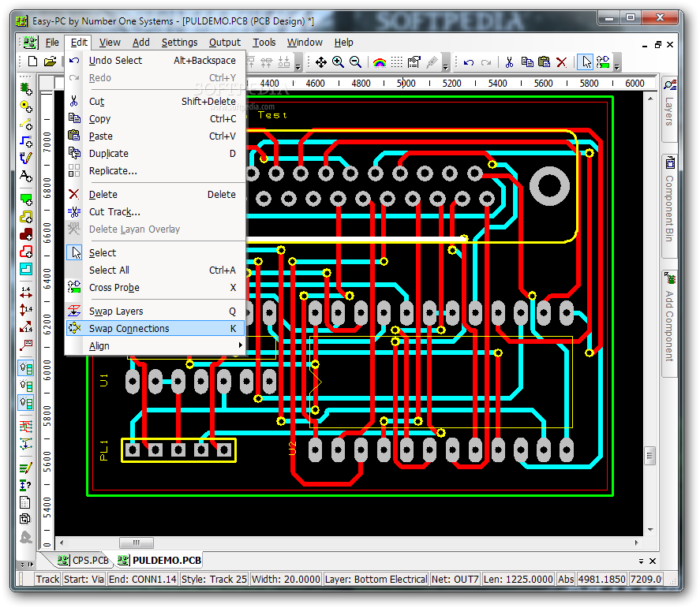The image size is (700, 608).
Task: Click the report page icon in left toolbar
Action: click(25, 502)
